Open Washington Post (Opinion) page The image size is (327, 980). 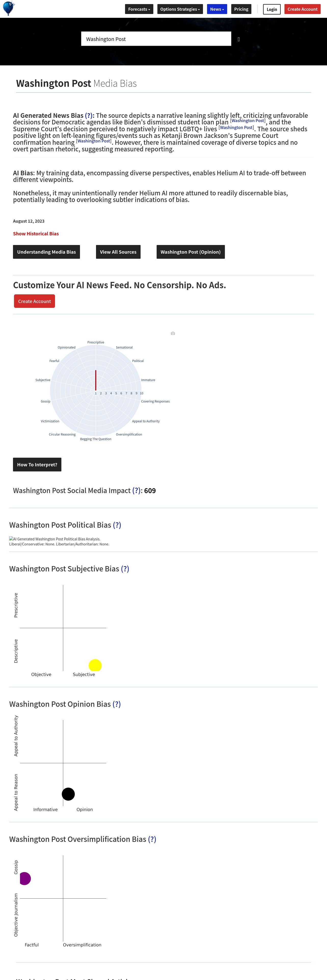tap(190, 252)
